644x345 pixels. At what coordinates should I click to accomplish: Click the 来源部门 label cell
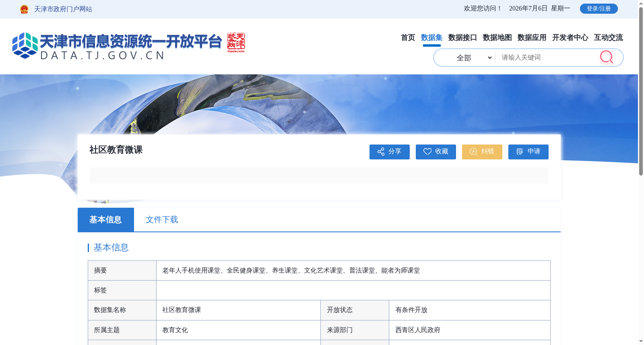tap(355, 330)
